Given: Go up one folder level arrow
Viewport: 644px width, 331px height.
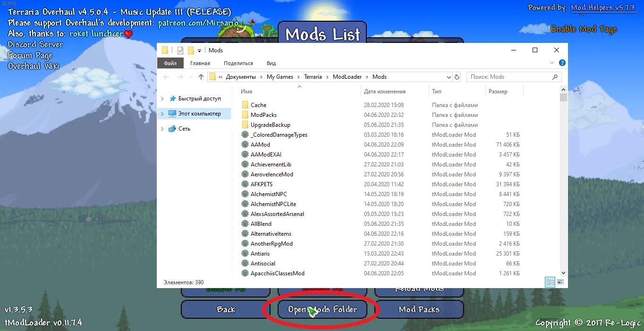Looking at the screenshot, I should pyautogui.click(x=201, y=77).
